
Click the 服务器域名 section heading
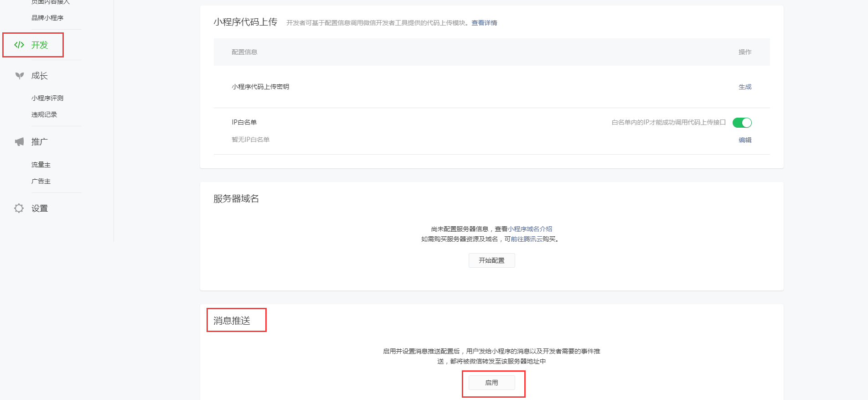[x=236, y=198]
